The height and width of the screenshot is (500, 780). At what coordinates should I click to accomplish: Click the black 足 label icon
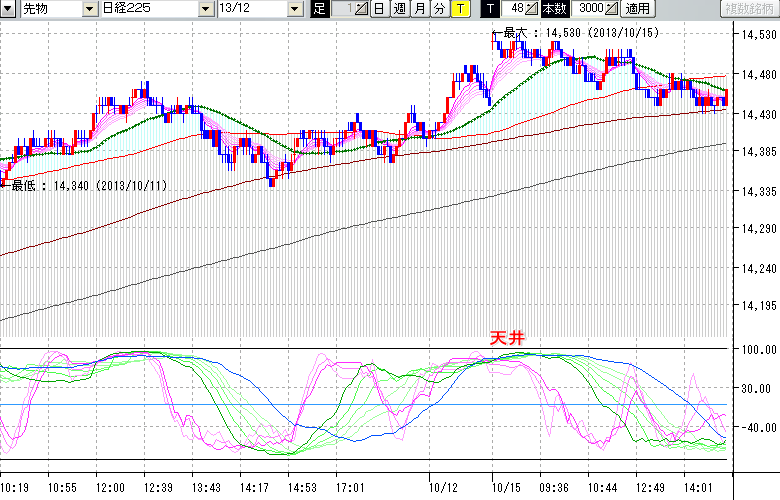319,9
